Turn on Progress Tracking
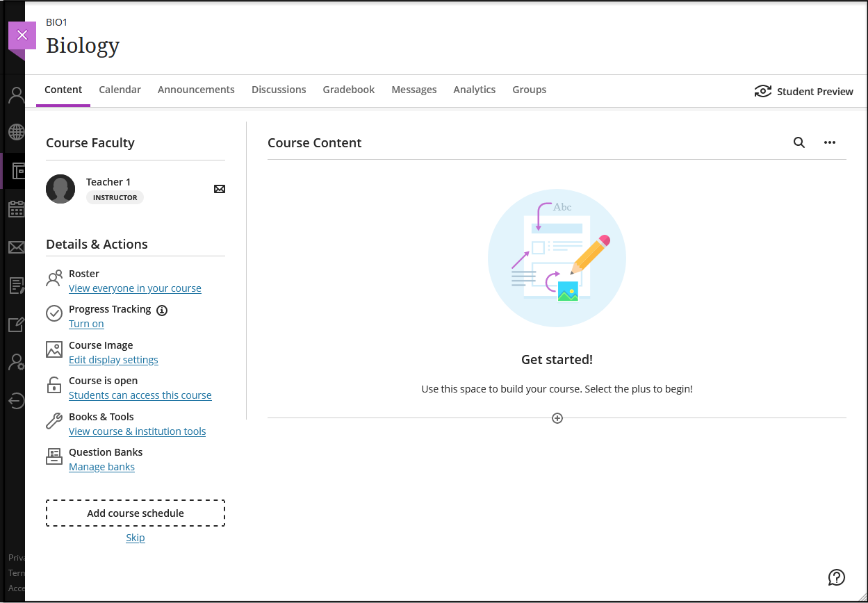This screenshot has width=868, height=603. [86, 324]
